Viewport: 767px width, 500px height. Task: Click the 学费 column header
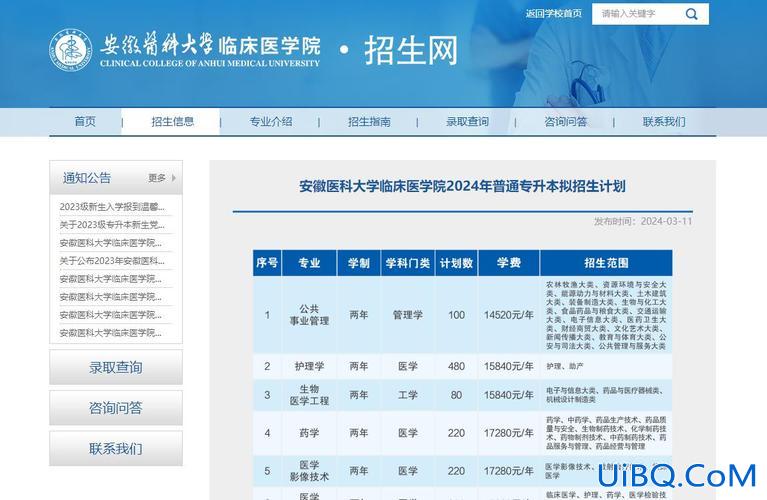509,263
